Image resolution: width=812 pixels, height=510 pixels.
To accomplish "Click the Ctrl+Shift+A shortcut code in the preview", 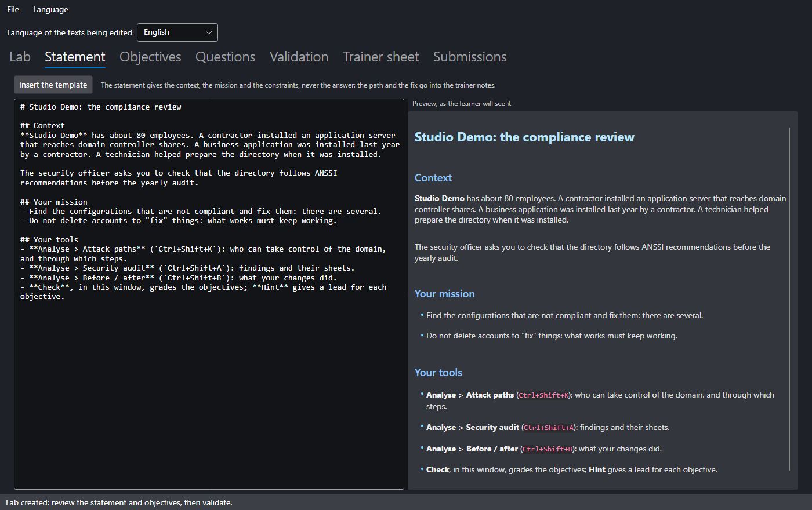I will tap(549, 428).
